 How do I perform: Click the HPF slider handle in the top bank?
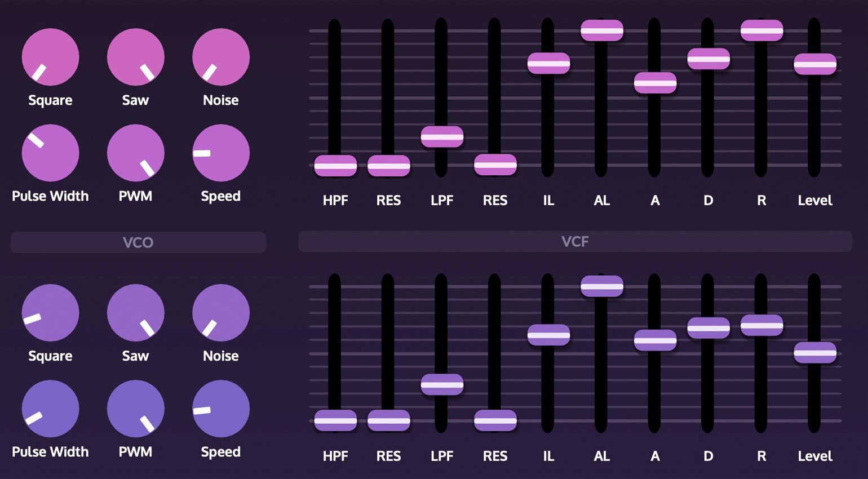[x=336, y=166]
